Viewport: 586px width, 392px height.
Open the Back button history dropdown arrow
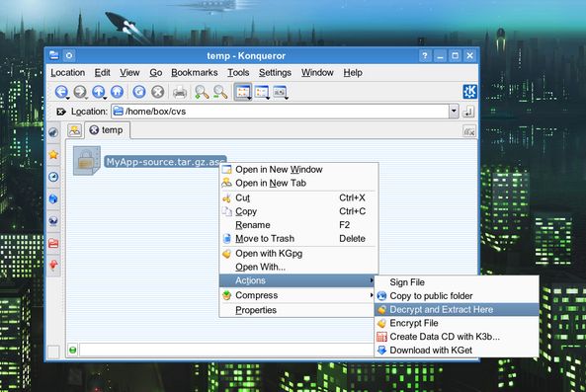(68, 98)
